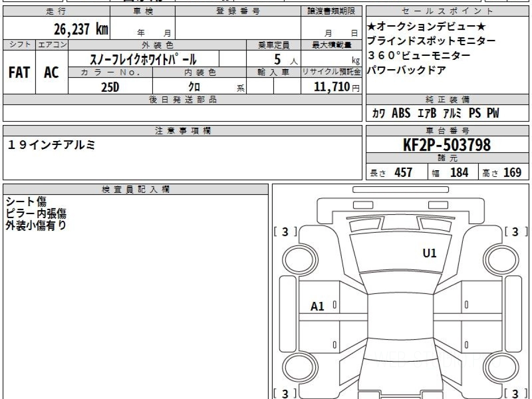Click the 乗車定員 header
This screenshot has height=399, width=532.
274,45
